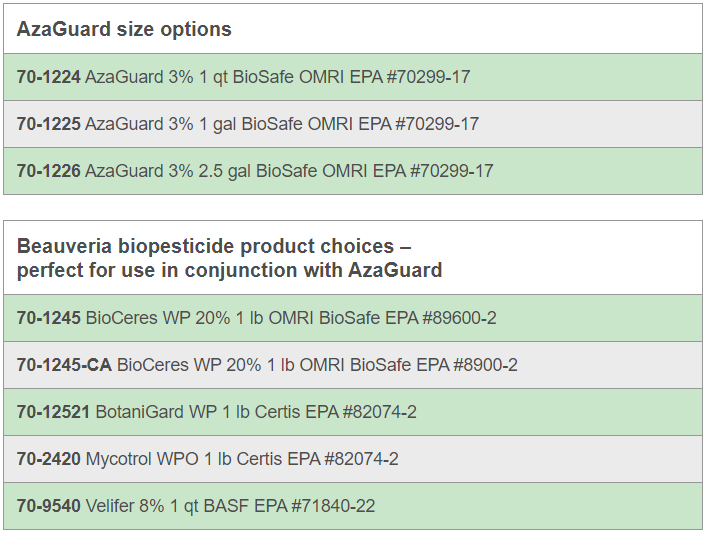Choose the BotaniGard WP 1 lb row
The image size is (711, 549).
click(353, 413)
